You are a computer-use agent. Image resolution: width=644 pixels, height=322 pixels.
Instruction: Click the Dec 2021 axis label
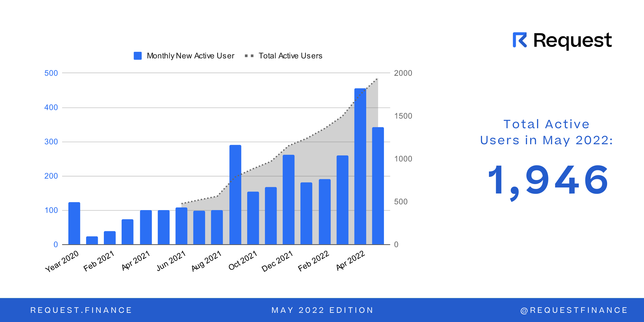pos(277,261)
